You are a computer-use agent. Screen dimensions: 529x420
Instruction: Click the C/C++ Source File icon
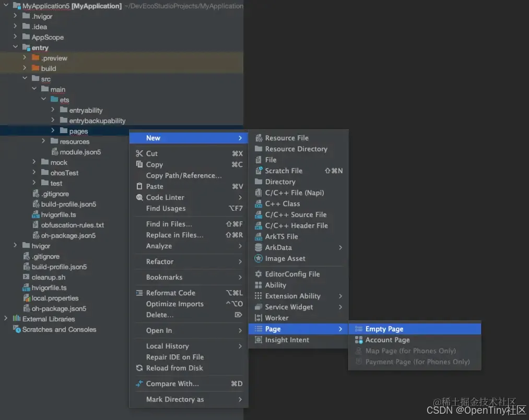click(258, 214)
